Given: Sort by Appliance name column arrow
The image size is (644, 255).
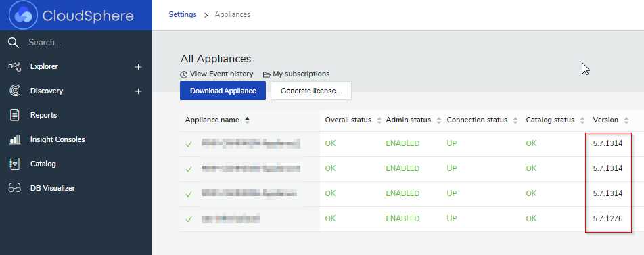Looking at the screenshot, I should [x=247, y=120].
